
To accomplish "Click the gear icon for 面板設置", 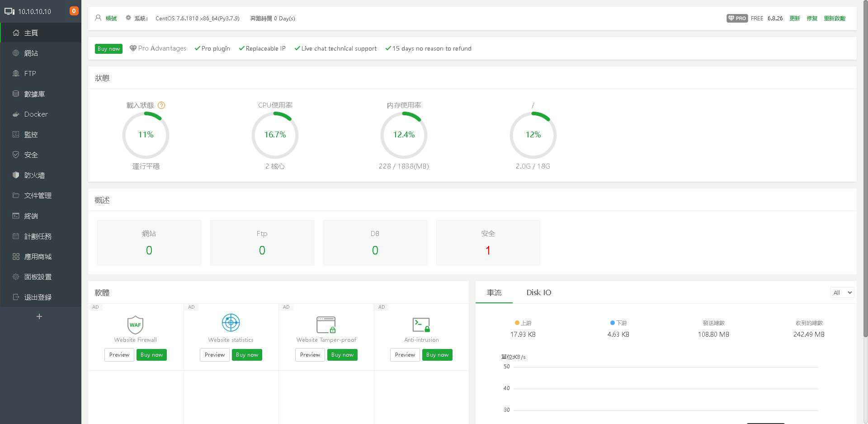I will (x=16, y=277).
